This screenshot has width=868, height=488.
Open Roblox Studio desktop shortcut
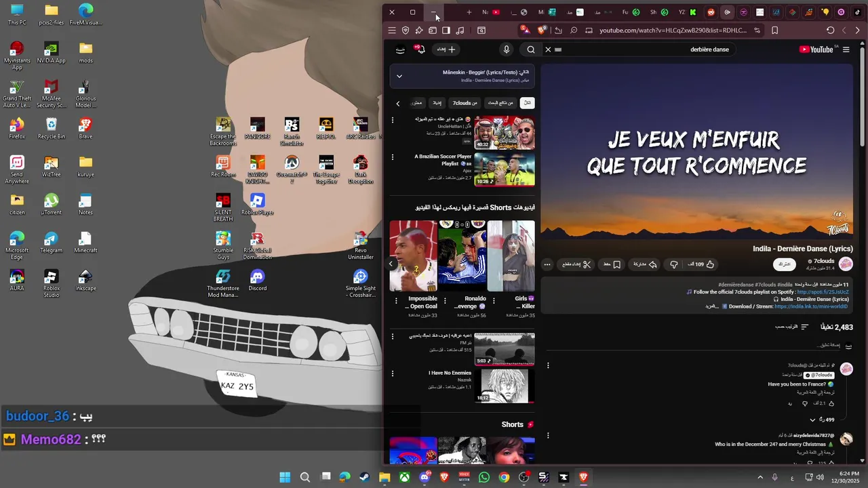click(x=51, y=284)
